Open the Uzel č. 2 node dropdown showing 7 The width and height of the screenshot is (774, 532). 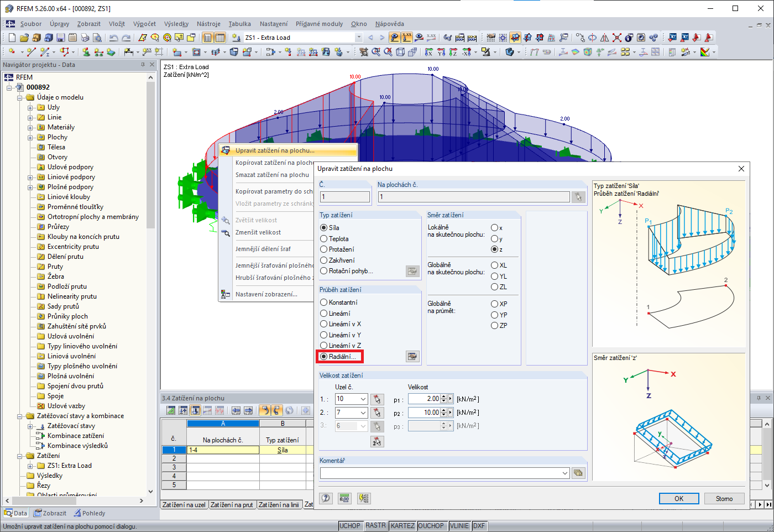[x=363, y=413]
